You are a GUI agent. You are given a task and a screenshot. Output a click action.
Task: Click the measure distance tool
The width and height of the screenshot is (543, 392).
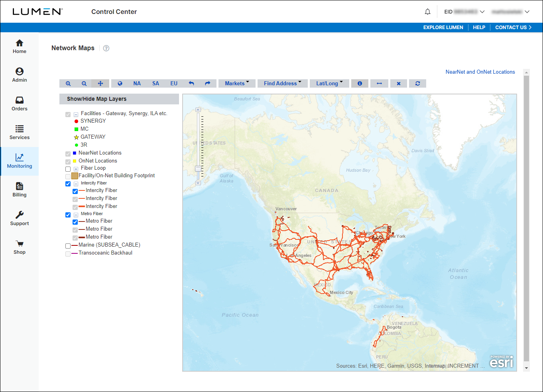(379, 84)
